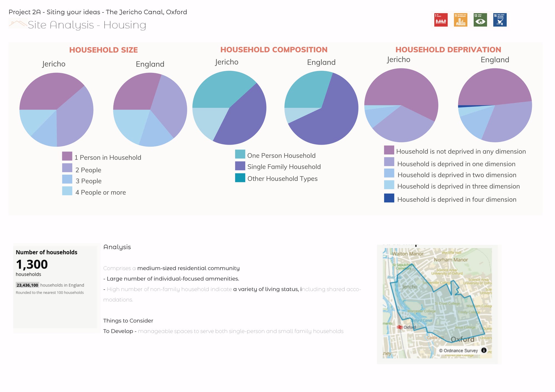Image resolution: width=555 pixels, height=392 pixels.
Task: Click the dark blue four dimension legend square
Action: [389, 198]
